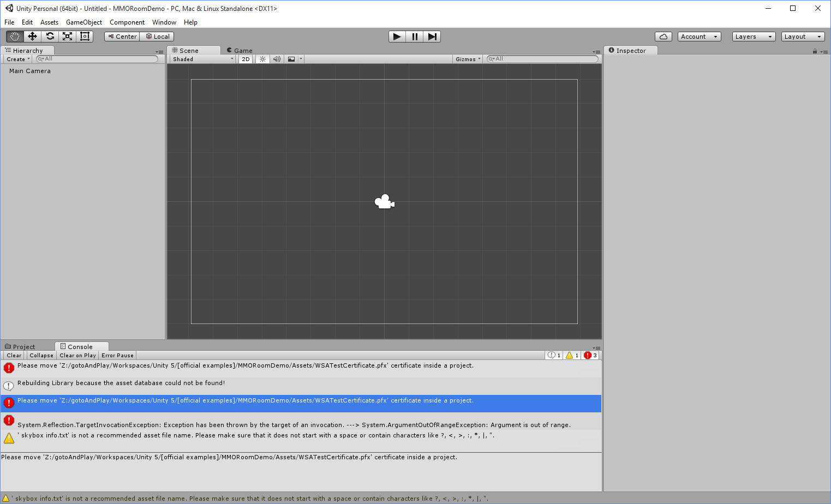This screenshot has width=831, height=504.
Task: Toggle scene lighting sun icon
Action: (262, 59)
